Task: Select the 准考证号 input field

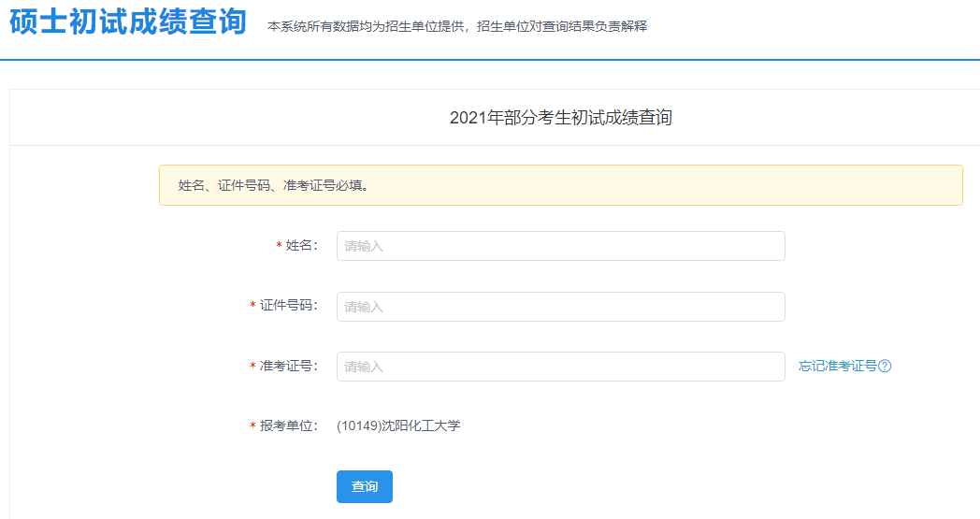Action: [560, 367]
